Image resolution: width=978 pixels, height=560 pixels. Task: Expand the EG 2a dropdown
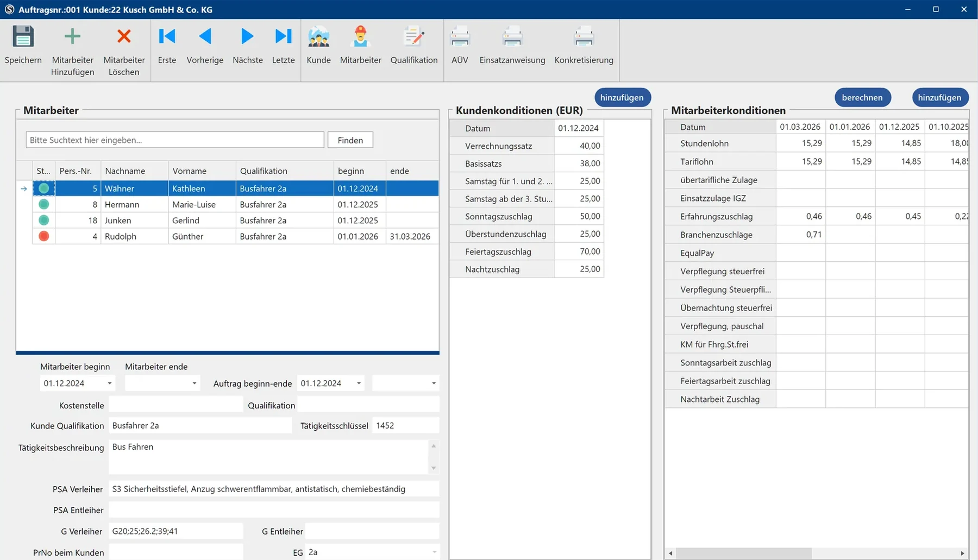(434, 552)
